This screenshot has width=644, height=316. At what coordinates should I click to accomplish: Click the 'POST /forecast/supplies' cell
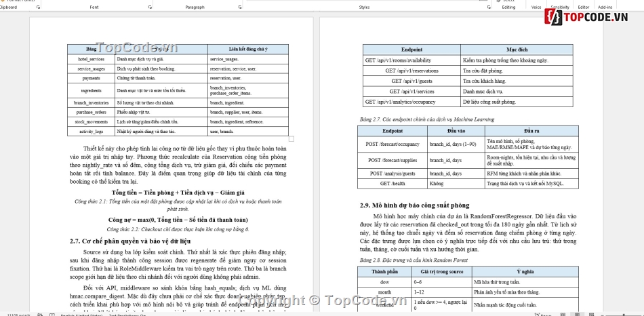[393, 160]
